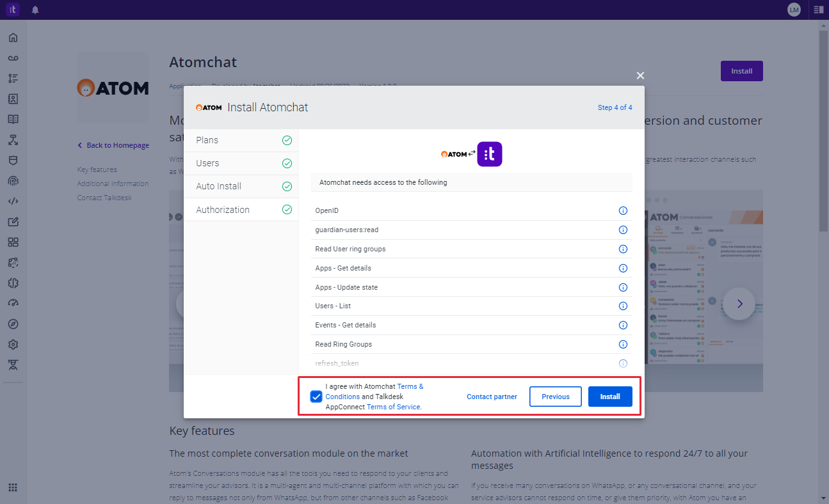
Task: Show info for guardian-users:read permission
Action: [x=623, y=230]
